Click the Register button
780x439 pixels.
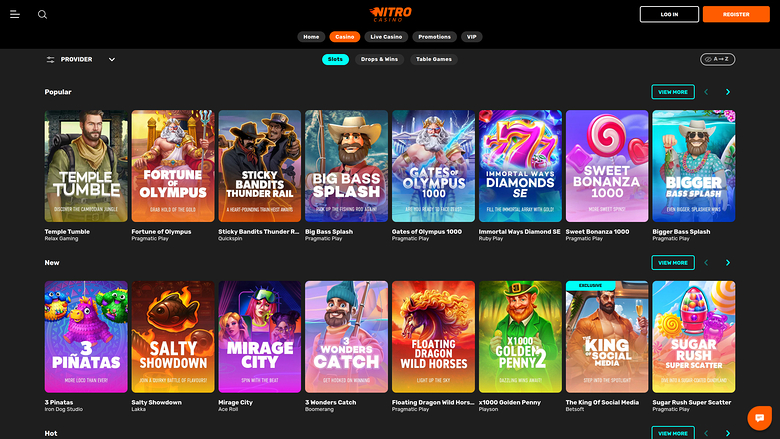(x=736, y=14)
